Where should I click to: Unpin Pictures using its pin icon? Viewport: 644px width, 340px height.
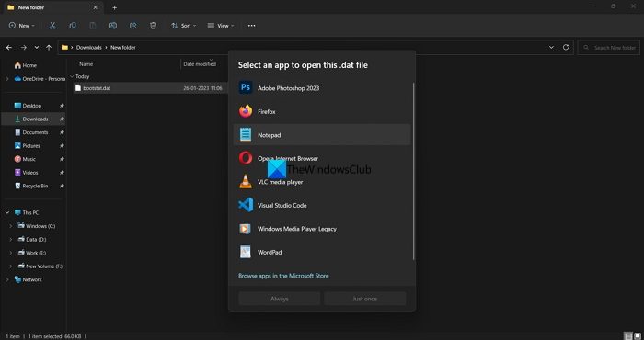click(x=62, y=145)
